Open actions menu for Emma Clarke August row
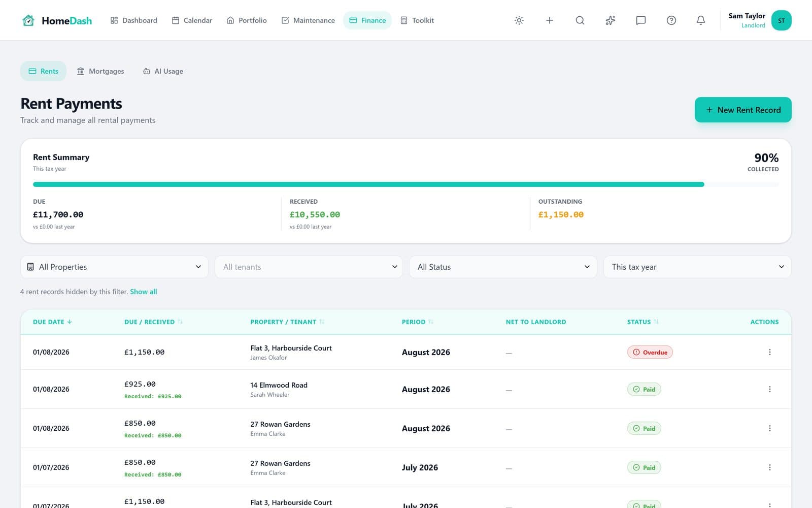812x508 pixels. point(769,428)
